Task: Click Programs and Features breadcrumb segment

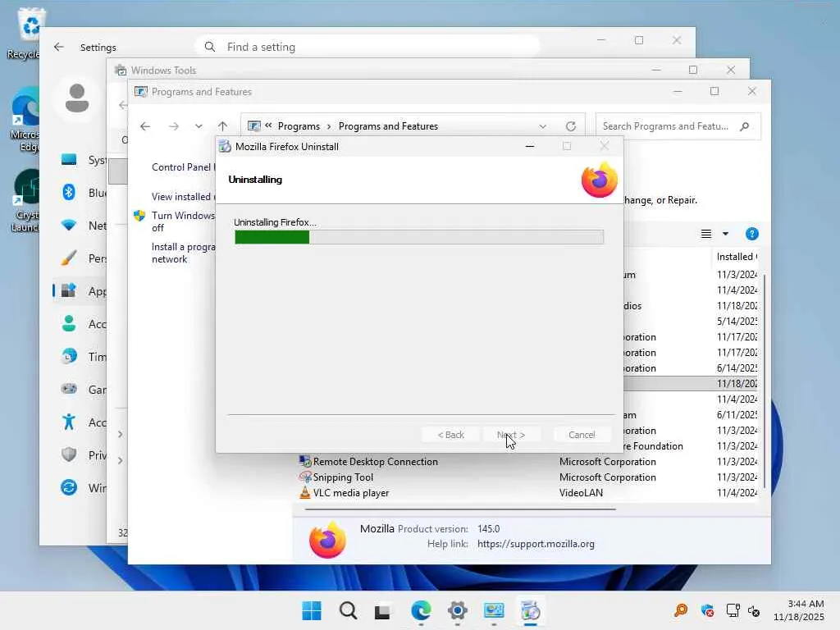Action: coord(388,126)
